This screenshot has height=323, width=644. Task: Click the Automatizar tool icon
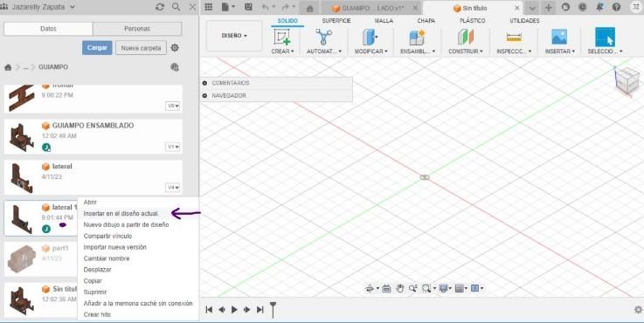coord(323,37)
